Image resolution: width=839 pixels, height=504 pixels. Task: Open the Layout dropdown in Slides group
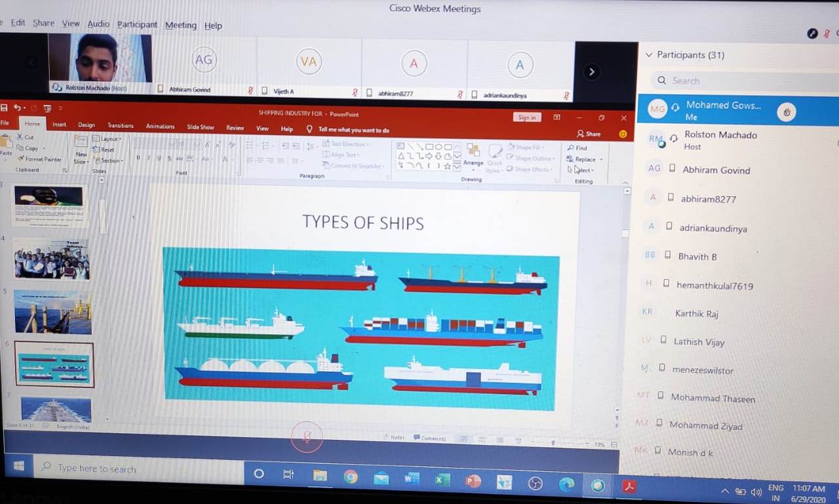(107, 139)
